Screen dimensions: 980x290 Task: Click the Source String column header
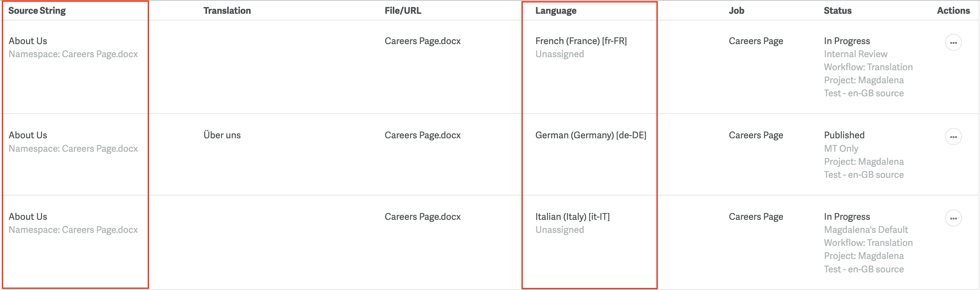[x=37, y=11]
